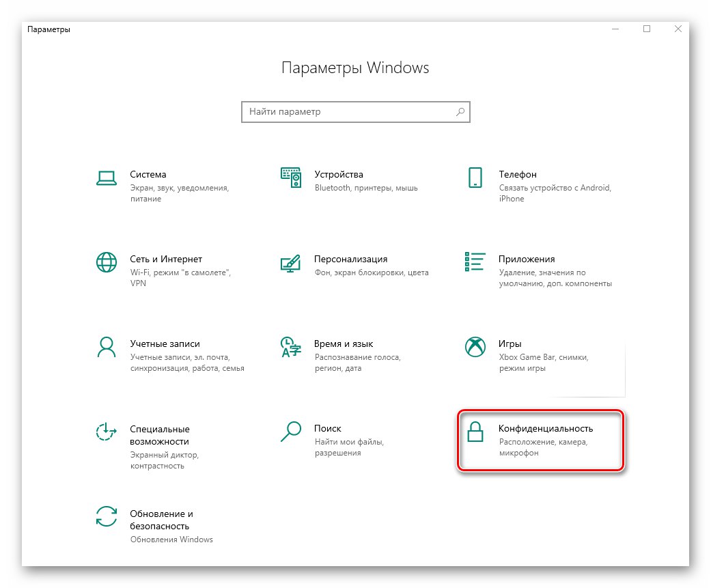The height and width of the screenshot is (588, 711).
Task: Click 'Xbox Game Bar, снимки' description
Action: [544, 363]
